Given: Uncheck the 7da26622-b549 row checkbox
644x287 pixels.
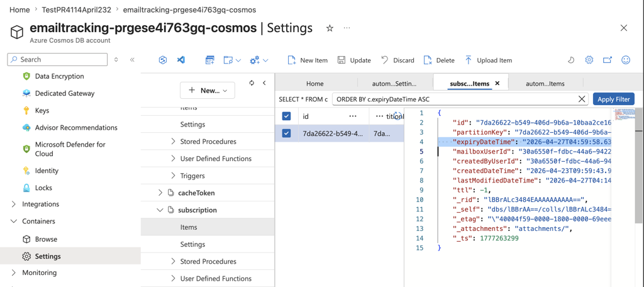Looking at the screenshot, I should (x=286, y=133).
